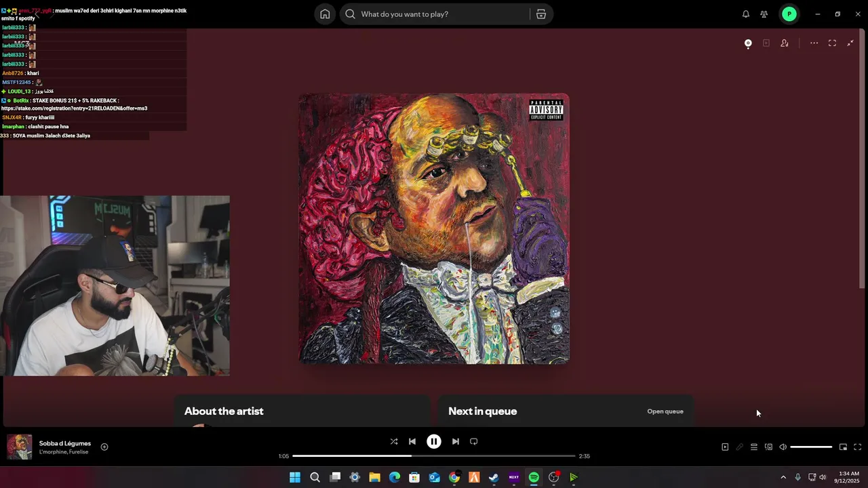This screenshot has height=488, width=868.
Task: Collapse the expanded Now Playing view
Action: click(x=850, y=43)
